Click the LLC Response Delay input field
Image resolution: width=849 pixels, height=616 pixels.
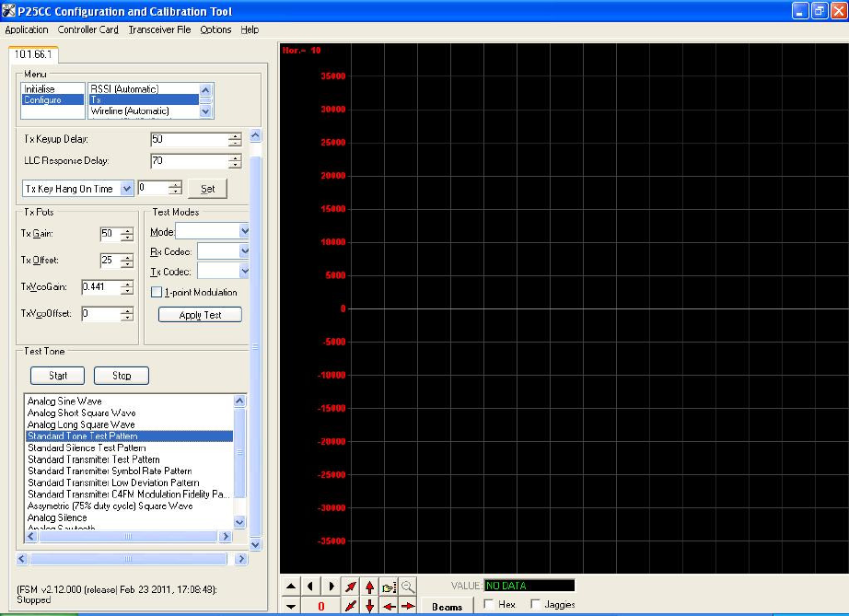[x=189, y=161]
